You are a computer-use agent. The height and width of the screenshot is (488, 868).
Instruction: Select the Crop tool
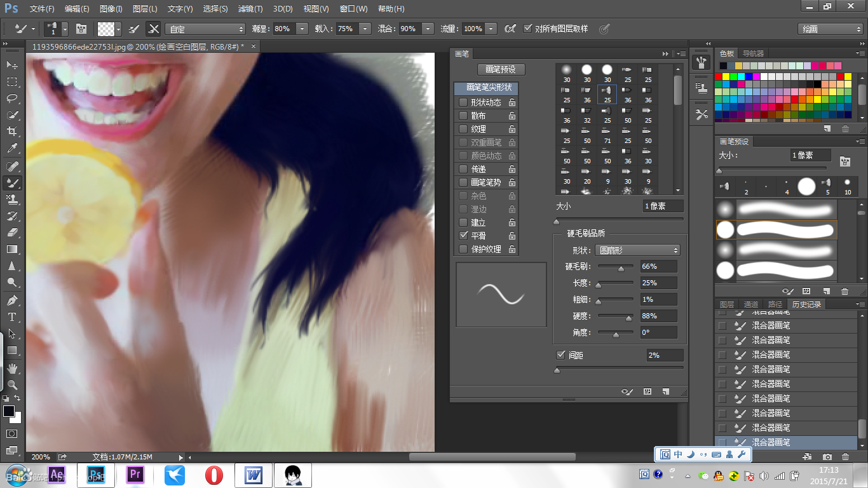pyautogui.click(x=12, y=132)
